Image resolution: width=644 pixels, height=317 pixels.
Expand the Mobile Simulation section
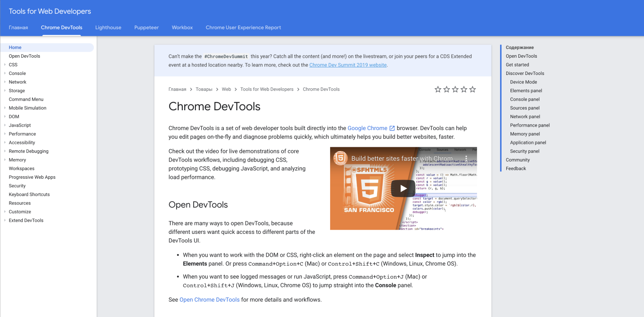[5, 108]
